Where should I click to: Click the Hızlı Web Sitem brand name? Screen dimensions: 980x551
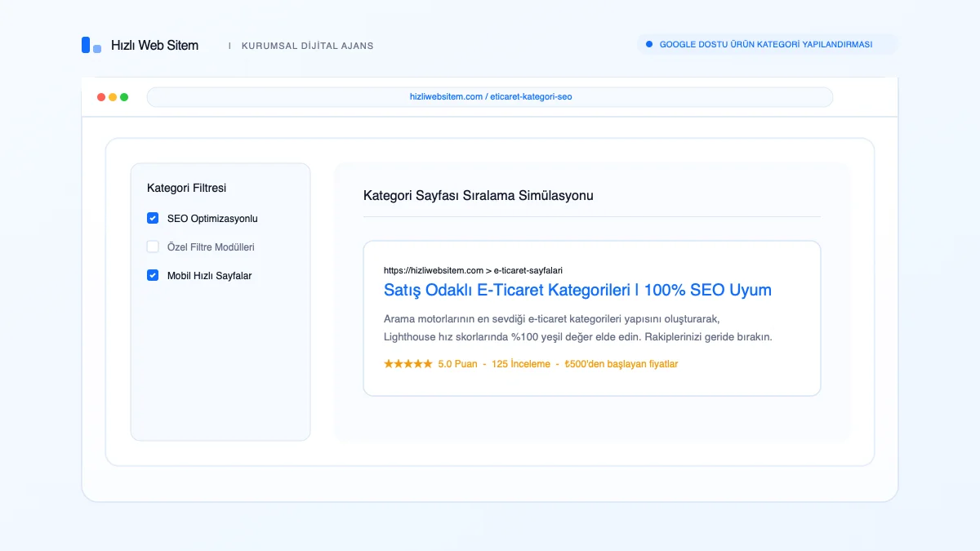(x=154, y=46)
